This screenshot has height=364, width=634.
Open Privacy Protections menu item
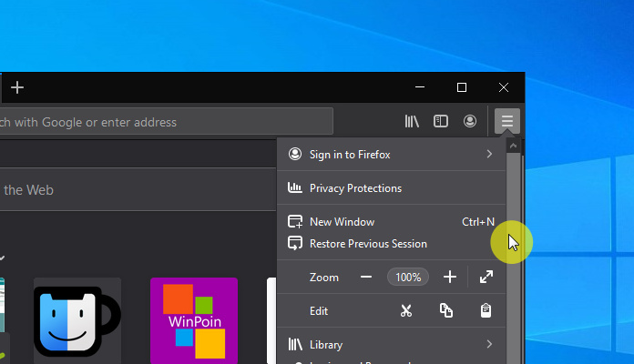[392, 187]
